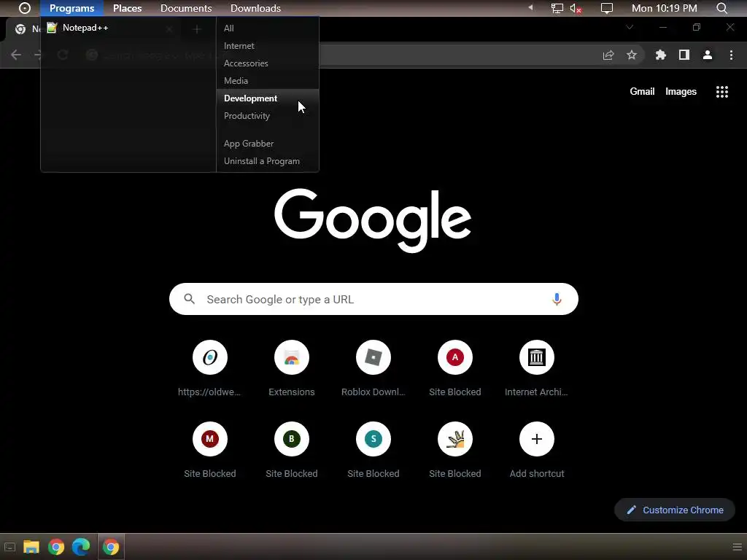Open the Google apps grid icon

(721, 92)
